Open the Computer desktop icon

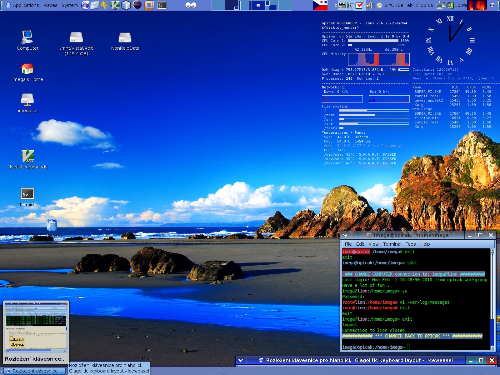click(27, 37)
